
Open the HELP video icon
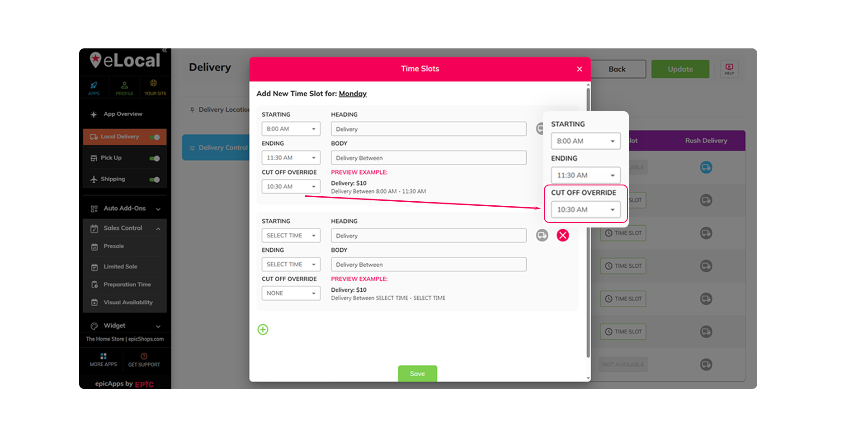(x=729, y=69)
